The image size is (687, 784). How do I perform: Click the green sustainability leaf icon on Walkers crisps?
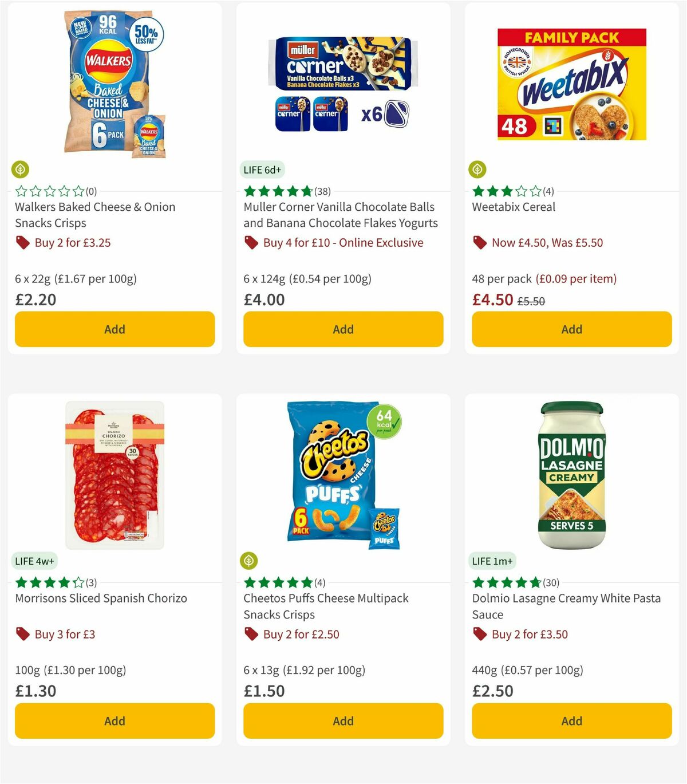(21, 169)
